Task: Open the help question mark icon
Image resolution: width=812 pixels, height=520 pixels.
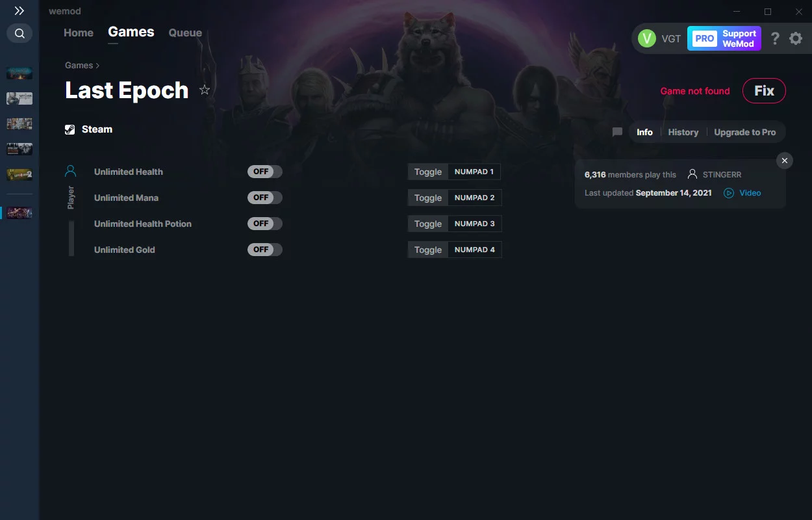Action: pos(775,38)
